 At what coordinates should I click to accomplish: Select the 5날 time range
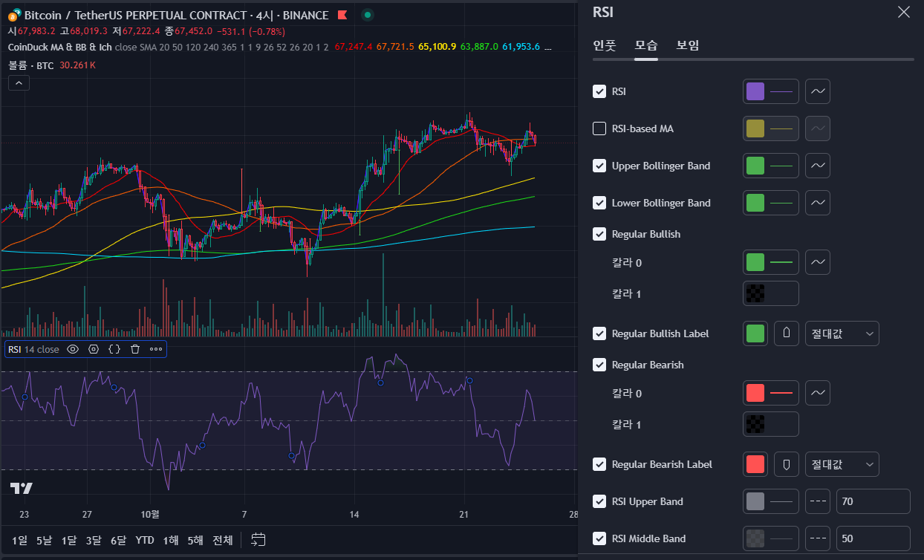tap(45, 540)
